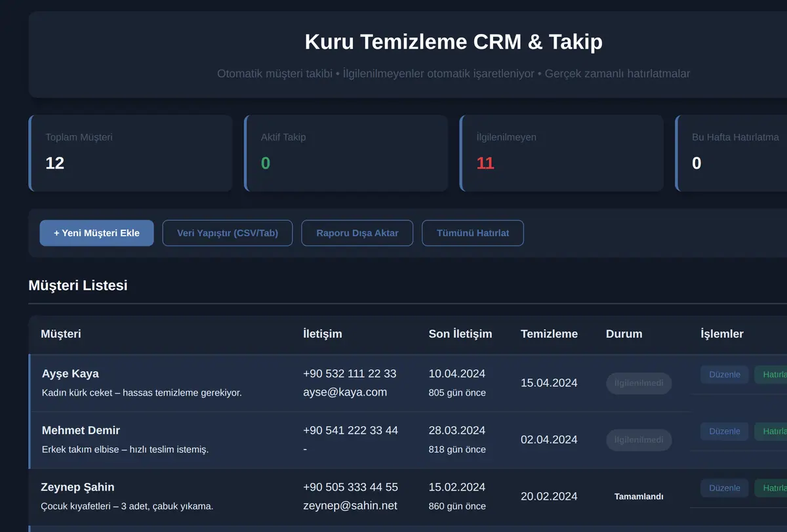Click the '860 gün önce' text
The image size is (787, 532).
[x=457, y=506]
